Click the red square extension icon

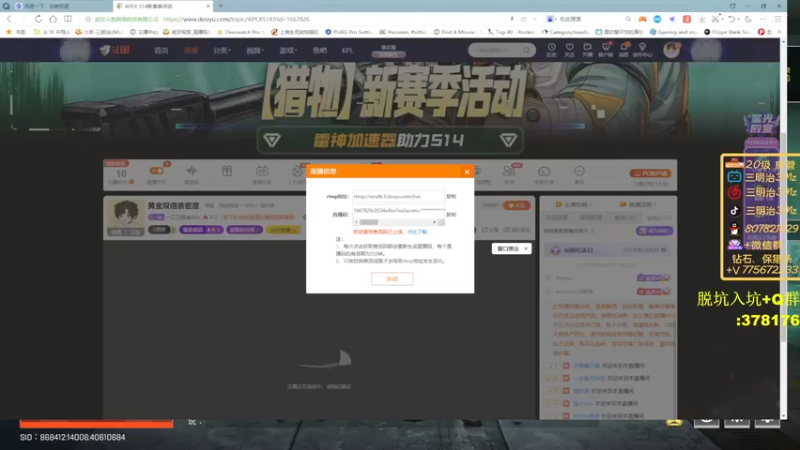687,19
